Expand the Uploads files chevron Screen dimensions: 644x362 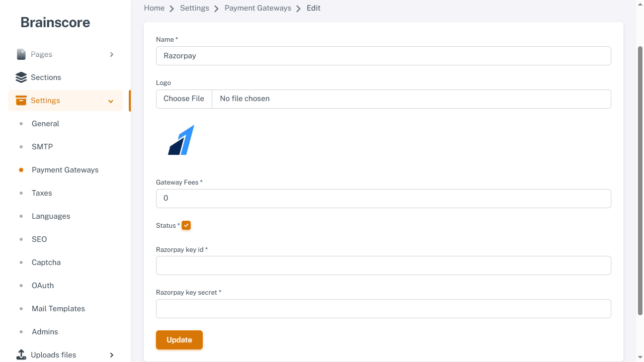click(x=112, y=355)
